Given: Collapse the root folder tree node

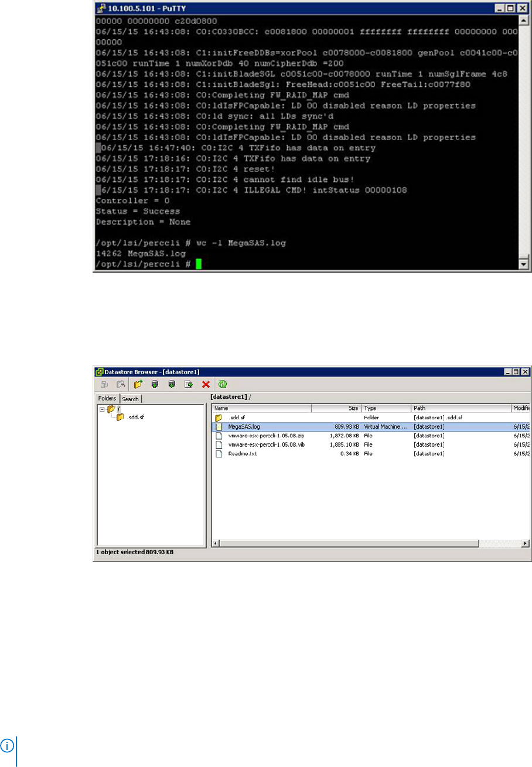Looking at the screenshot, I should (x=102, y=409).
